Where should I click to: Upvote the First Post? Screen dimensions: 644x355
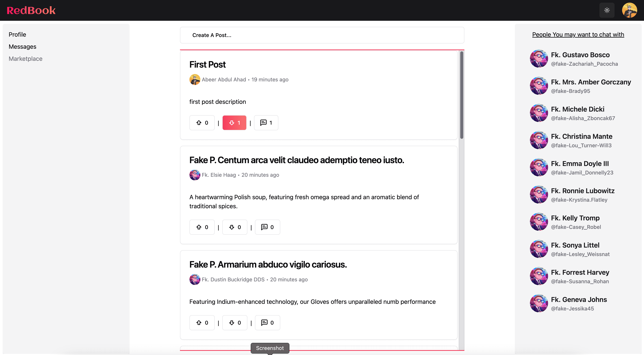click(x=202, y=123)
